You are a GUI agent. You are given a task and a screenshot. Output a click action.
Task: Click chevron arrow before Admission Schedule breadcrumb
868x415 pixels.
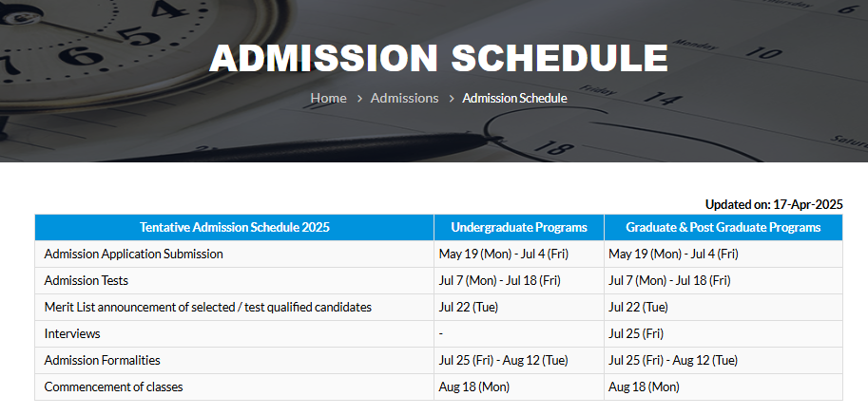(452, 99)
